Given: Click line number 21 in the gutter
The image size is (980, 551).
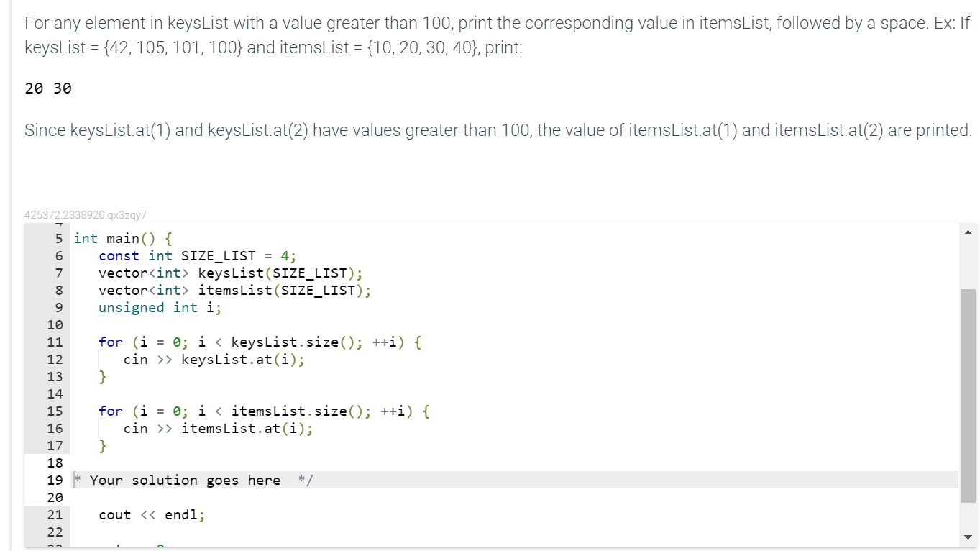Looking at the screenshot, I should pos(55,514).
